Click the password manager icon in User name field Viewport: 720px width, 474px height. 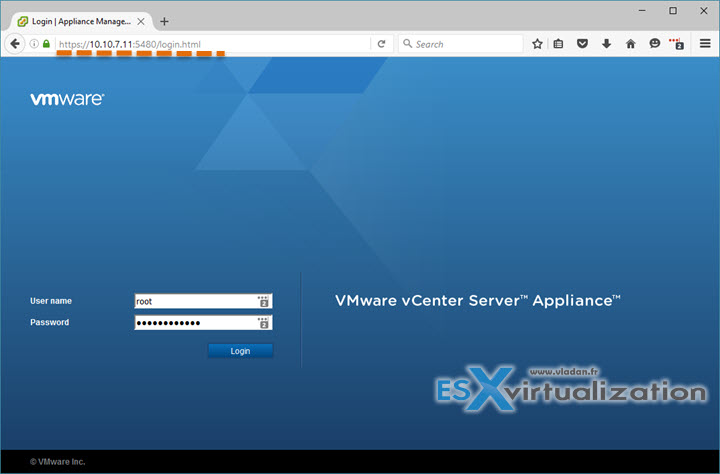[263, 301]
